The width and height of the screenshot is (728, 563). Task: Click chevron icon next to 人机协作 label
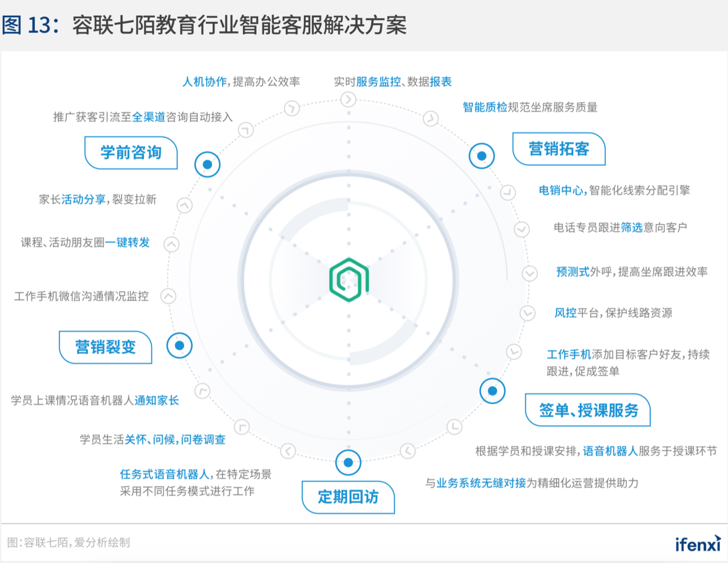pos(292,108)
